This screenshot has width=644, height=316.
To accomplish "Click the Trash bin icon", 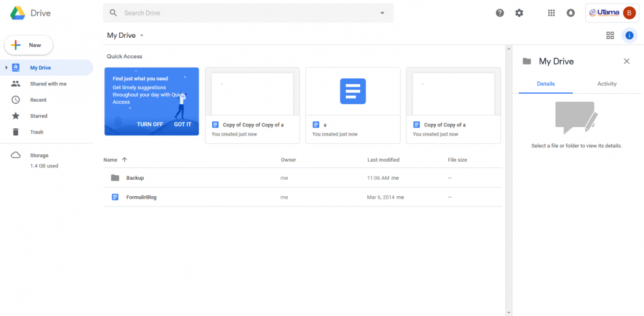I will 16,132.
